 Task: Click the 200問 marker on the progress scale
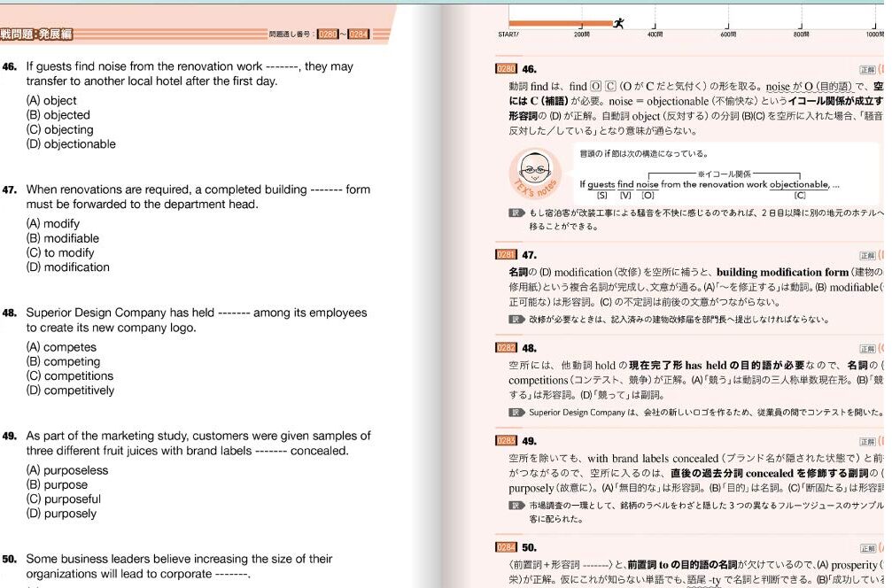(x=581, y=35)
